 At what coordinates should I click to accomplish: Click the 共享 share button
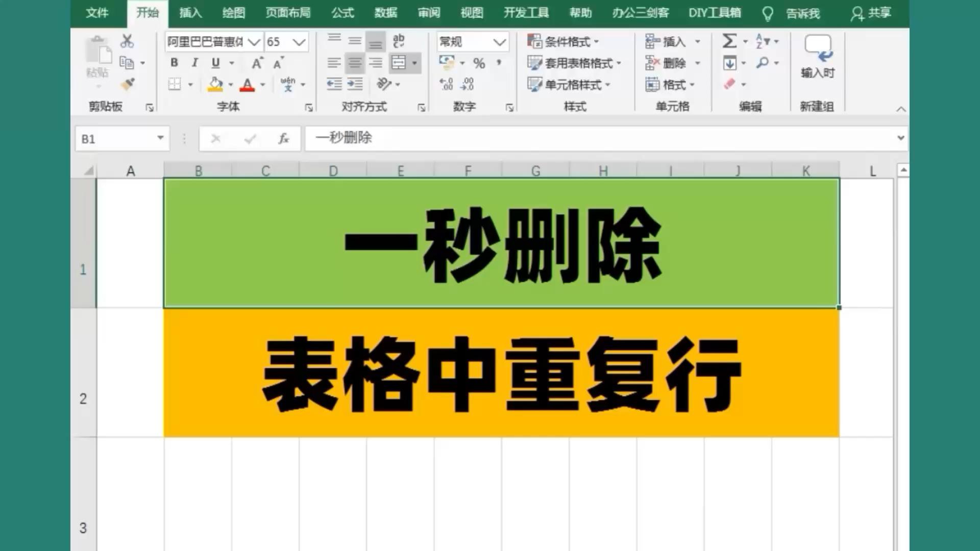871,13
